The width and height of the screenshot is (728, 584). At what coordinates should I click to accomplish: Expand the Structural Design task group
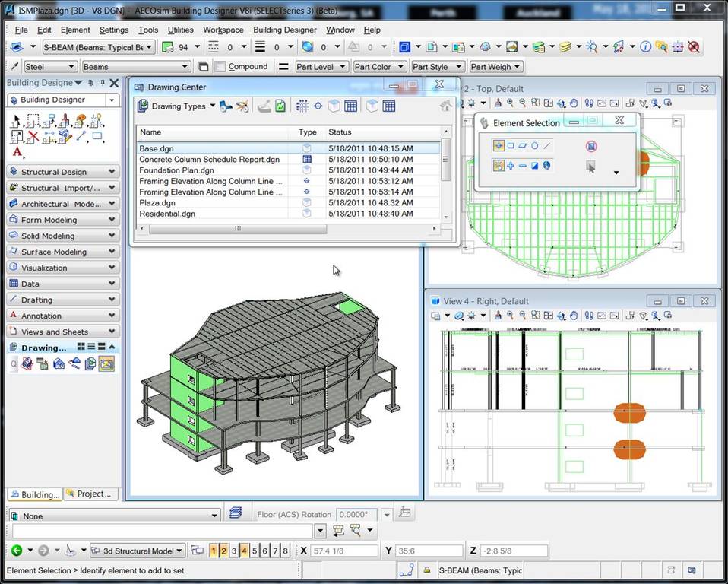63,172
